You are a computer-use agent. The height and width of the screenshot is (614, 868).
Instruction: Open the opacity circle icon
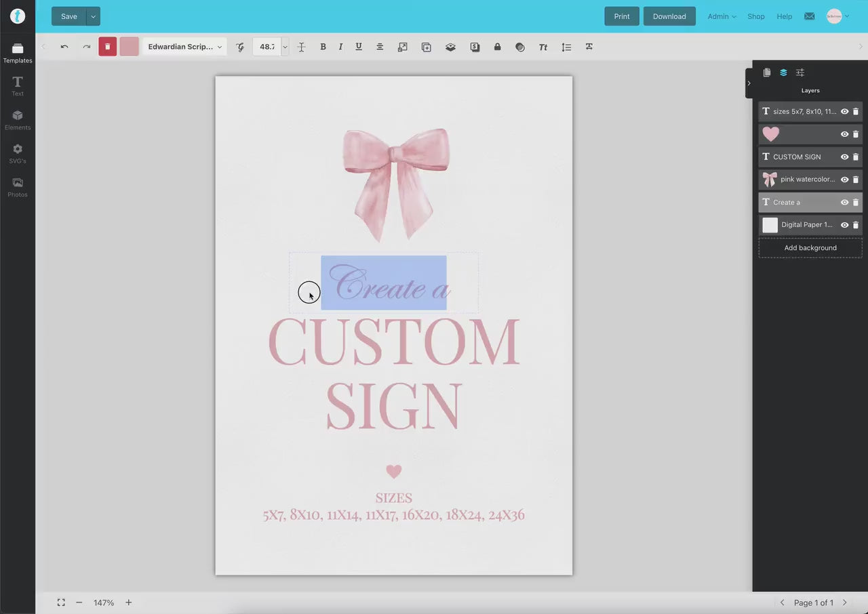tap(520, 47)
